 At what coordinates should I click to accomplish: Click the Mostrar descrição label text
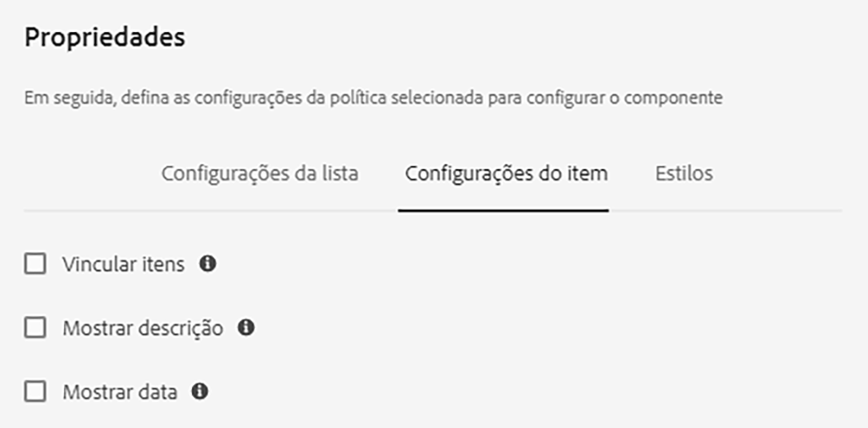point(143,328)
